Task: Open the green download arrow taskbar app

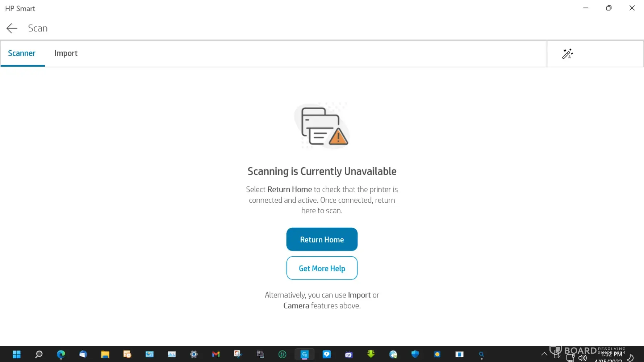Action: click(371, 354)
